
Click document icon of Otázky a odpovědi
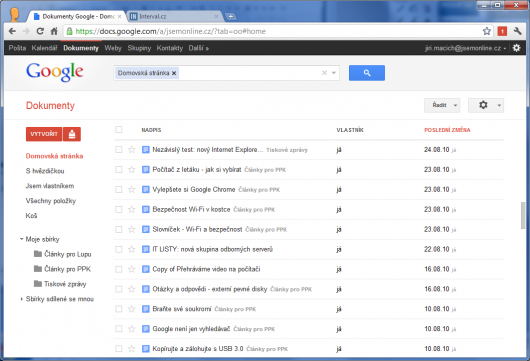pyautogui.click(x=145, y=289)
